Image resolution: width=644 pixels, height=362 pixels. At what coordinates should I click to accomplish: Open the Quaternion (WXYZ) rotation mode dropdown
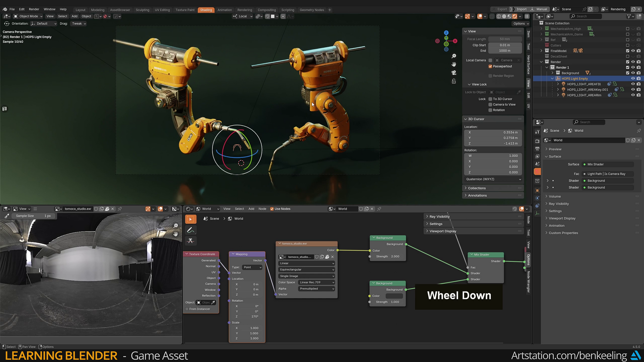point(493,179)
